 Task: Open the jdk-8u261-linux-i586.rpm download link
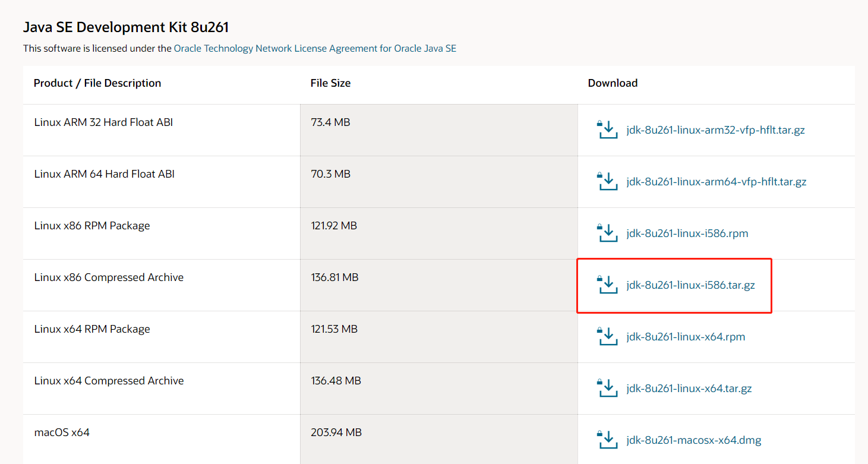[x=687, y=233]
